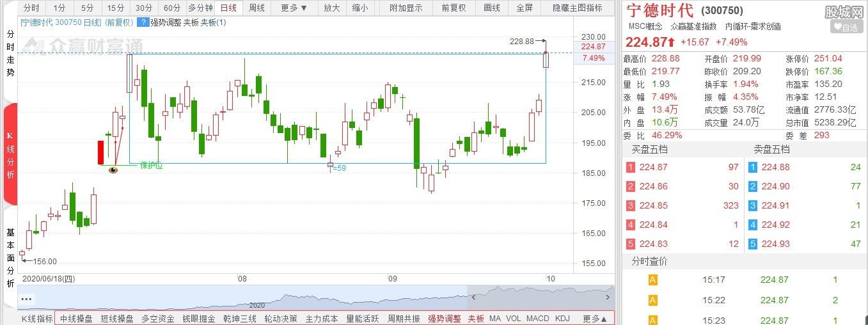868x325 pixels.
Task: Select VOL indicator
Action: tap(514, 319)
